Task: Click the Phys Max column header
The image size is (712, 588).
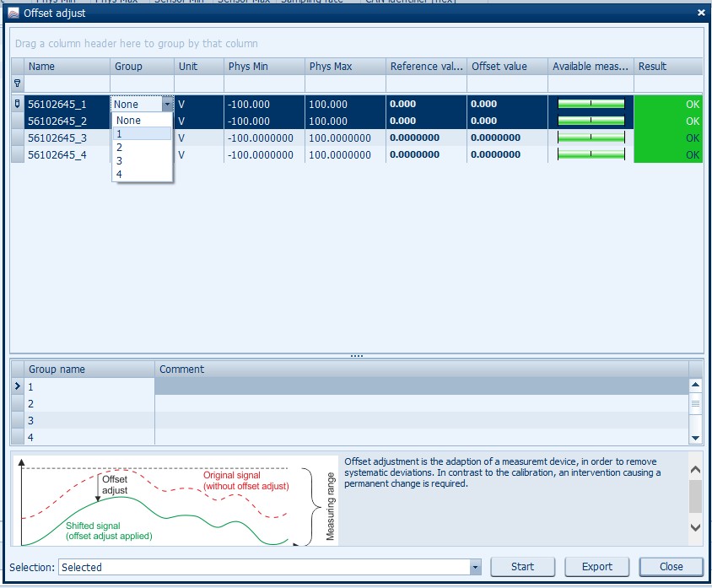Action: [x=345, y=67]
